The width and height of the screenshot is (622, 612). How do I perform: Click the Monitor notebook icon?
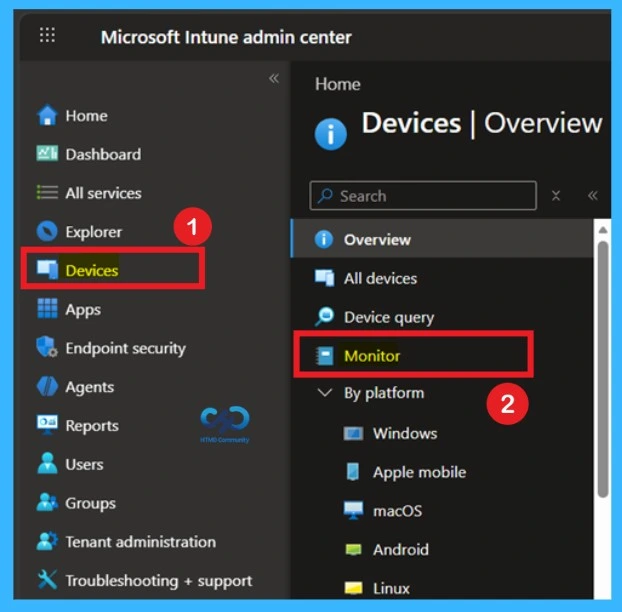pos(324,355)
